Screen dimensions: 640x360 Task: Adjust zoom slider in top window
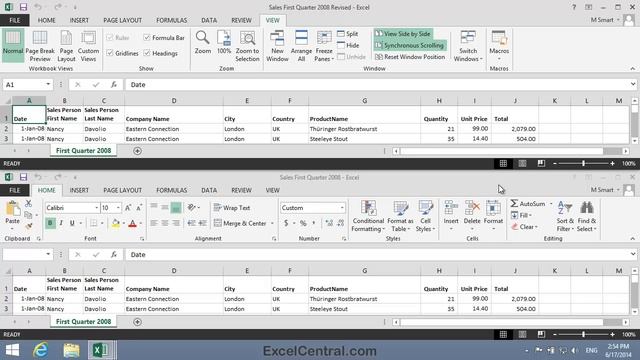(583, 163)
